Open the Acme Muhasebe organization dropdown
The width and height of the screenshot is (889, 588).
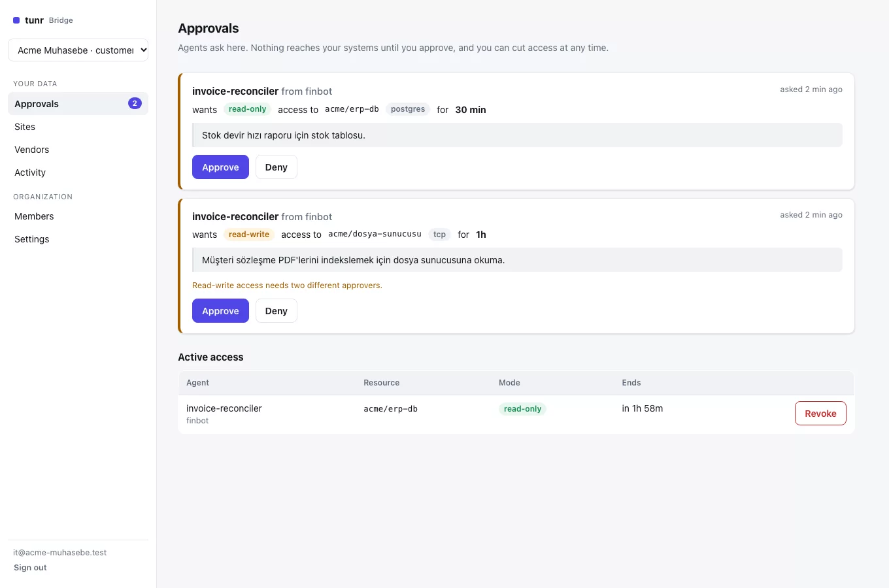point(78,50)
